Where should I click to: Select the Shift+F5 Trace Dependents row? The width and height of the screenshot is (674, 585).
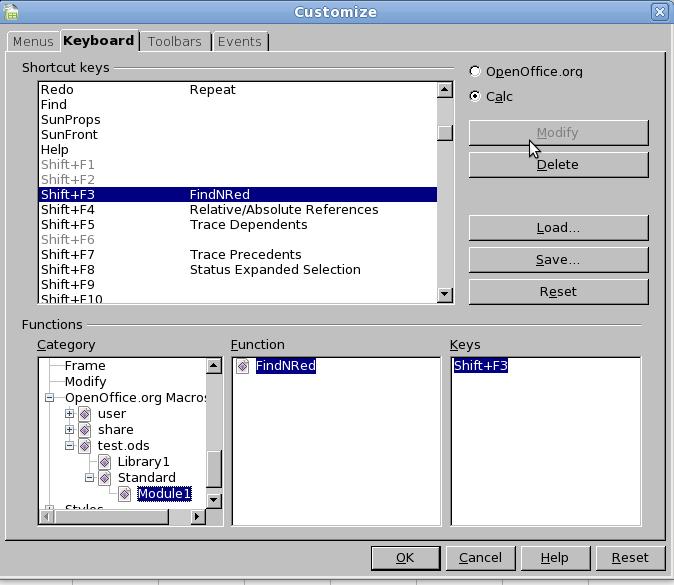238,225
